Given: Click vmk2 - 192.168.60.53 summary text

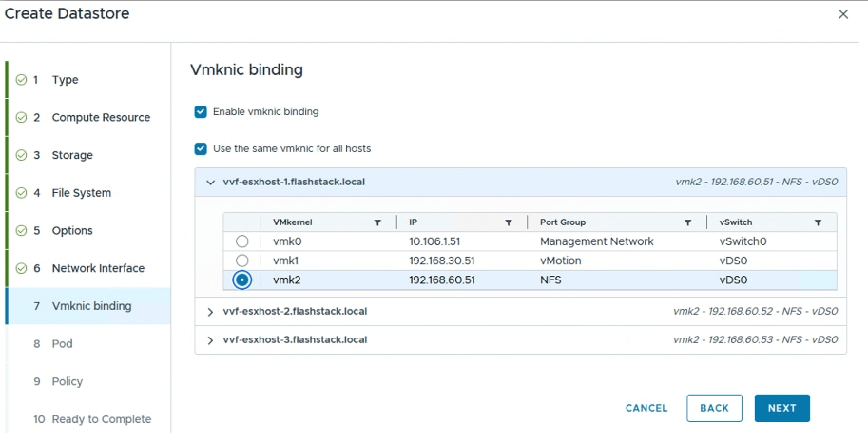Looking at the screenshot, I should [x=755, y=340].
